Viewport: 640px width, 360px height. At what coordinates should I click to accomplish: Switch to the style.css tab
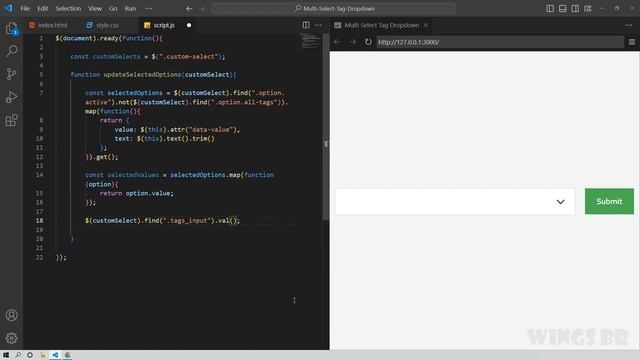107,25
